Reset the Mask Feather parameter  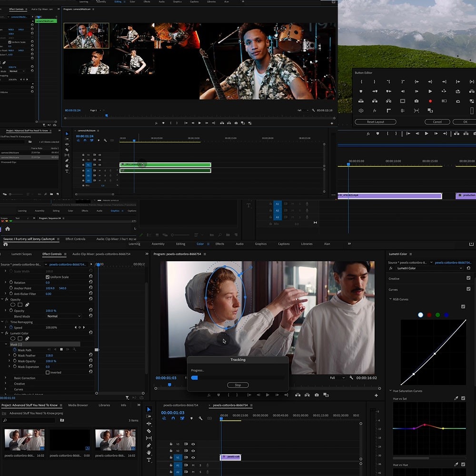pyautogui.click(x=90, y=356)
